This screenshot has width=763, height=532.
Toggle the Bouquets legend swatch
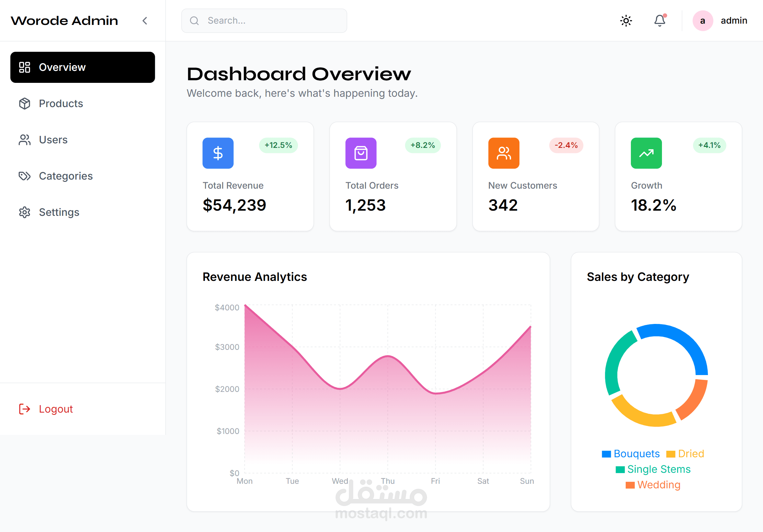click(x=606, y=454)
